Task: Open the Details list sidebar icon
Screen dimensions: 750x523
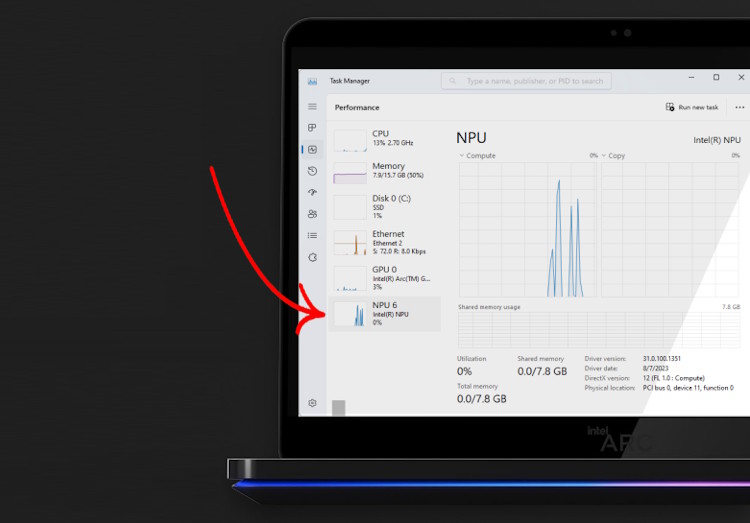Action: 312,235
